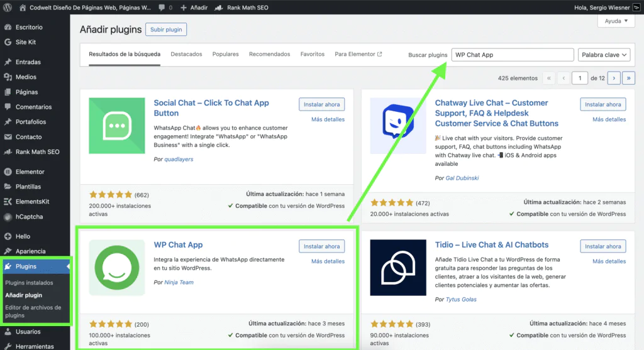Click Instalar ahora for WP Chat App

[321, 246]
